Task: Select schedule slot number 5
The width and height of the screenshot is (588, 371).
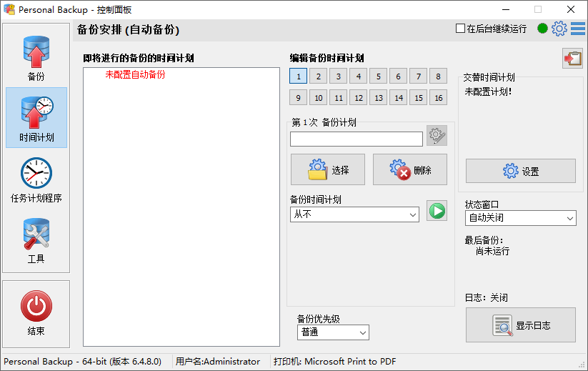Action: [x=379, y=76]
